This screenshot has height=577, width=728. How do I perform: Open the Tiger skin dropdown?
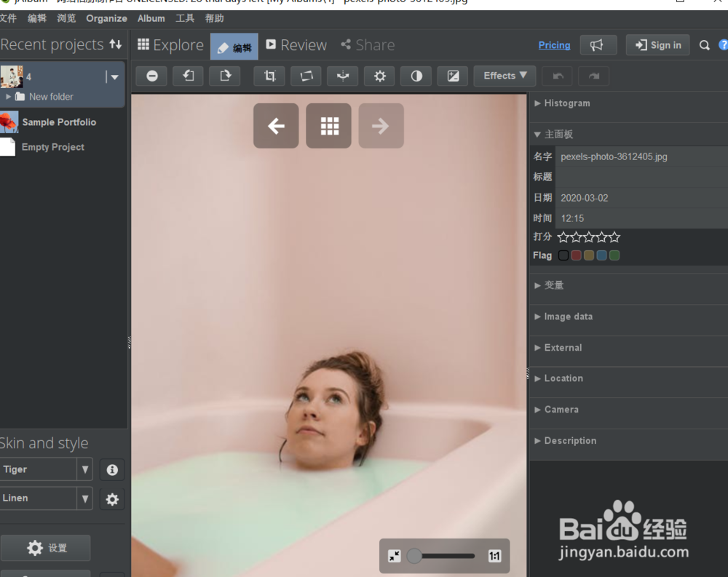[85, 469]
